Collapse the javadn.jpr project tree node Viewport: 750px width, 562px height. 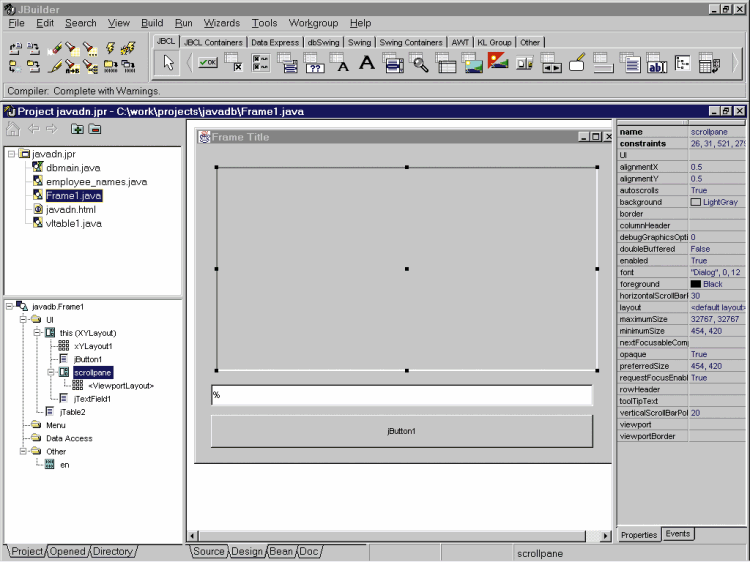click(11, 154)
